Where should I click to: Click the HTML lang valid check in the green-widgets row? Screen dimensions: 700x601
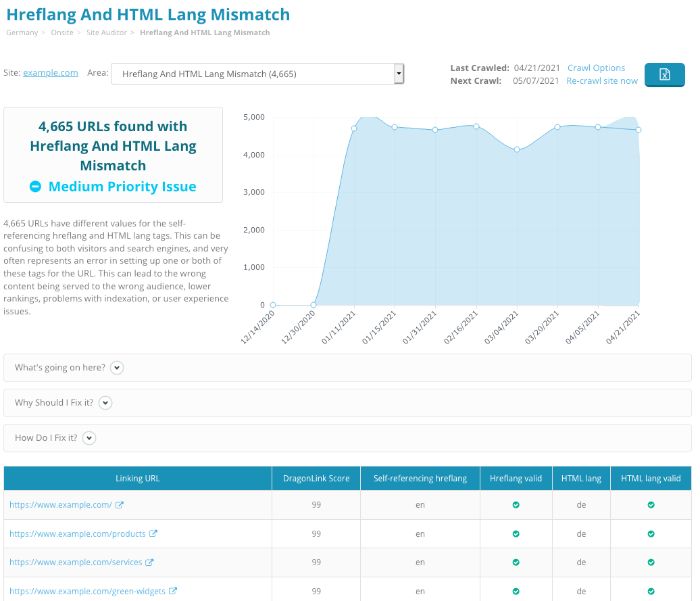click(650, 590)
